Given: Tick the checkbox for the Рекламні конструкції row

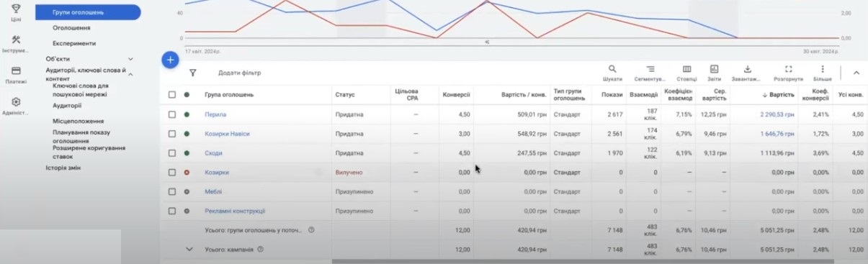Looking at the screenshot, I should [171, 211].
